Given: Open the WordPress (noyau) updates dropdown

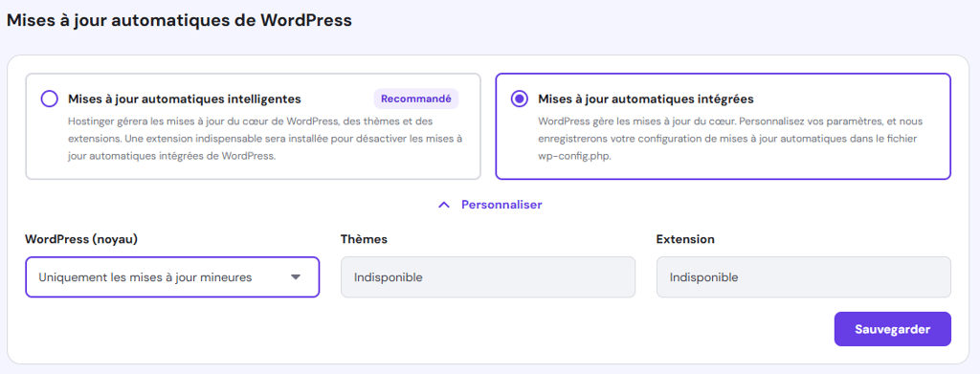Looking at the screenshot, I should click(172, 277).
